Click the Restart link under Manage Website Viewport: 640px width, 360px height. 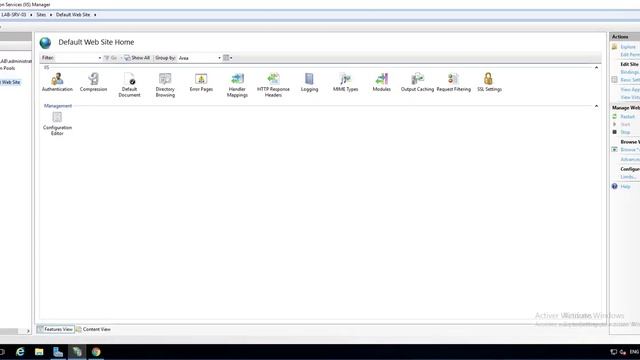tap(627, 117)
